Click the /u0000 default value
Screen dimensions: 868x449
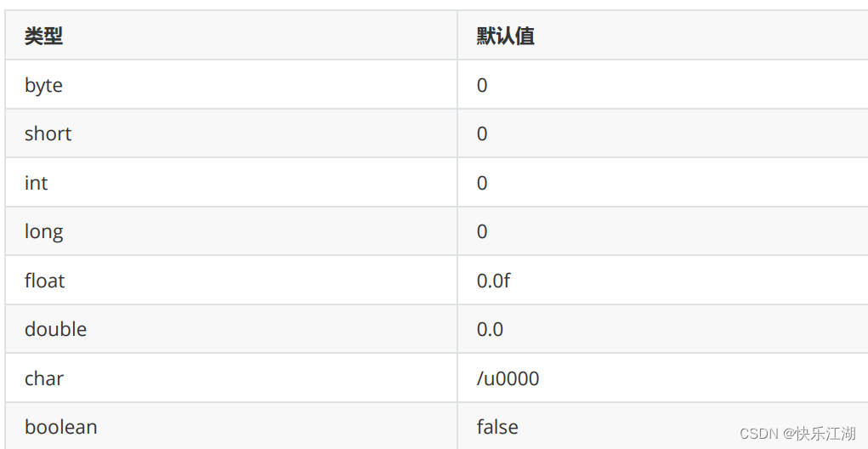(508, 378)
